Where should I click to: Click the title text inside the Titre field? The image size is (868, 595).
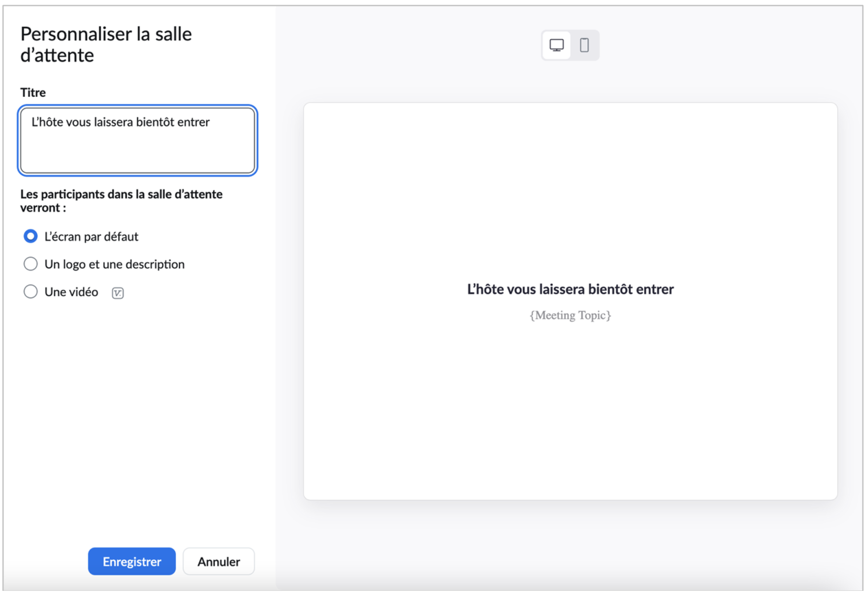120,122
